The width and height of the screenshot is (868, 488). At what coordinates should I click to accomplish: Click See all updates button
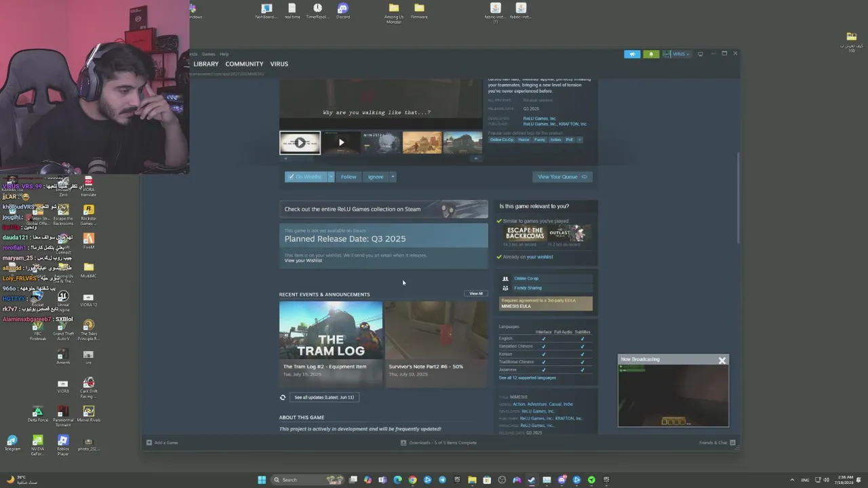click(323, 397)
